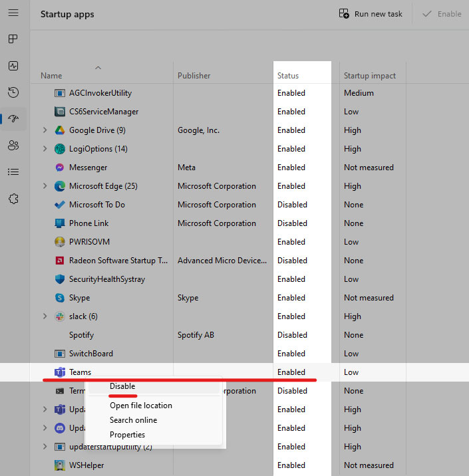Click the Run new task icon
The height and width of the screenshot is (476, 469).
click(344, 14)
